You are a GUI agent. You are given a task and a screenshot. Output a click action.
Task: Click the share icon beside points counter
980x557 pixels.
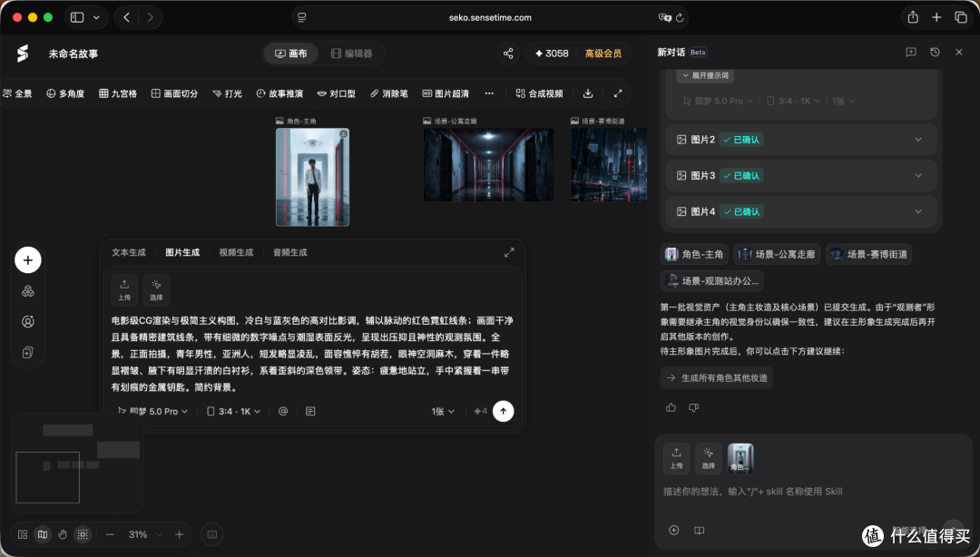pos(508,54)
